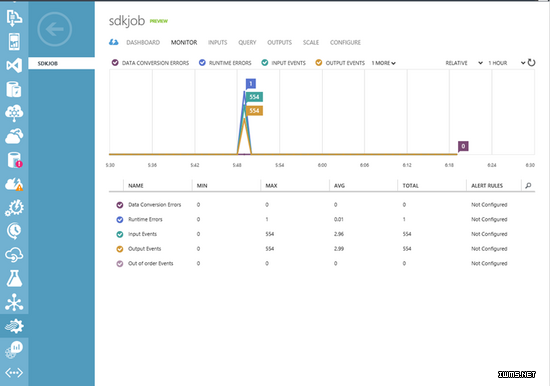Click the Output Events average value 2.99

pos(339,249)
